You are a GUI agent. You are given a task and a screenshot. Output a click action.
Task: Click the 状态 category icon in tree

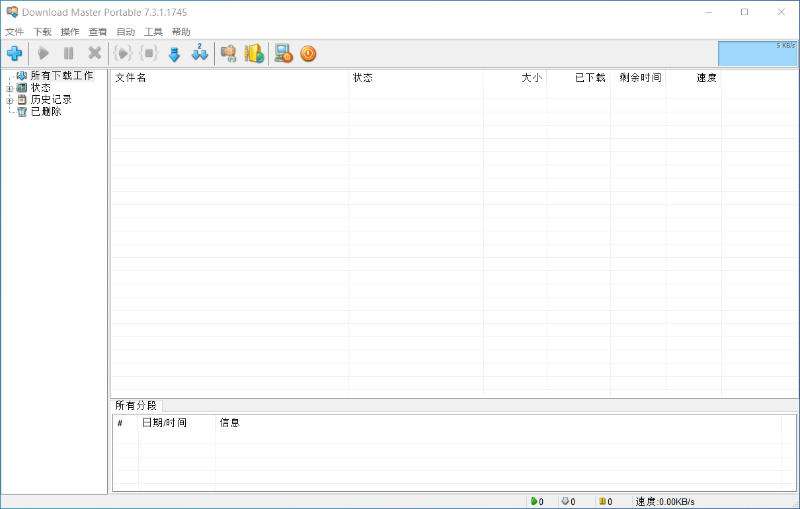[21, 88]
